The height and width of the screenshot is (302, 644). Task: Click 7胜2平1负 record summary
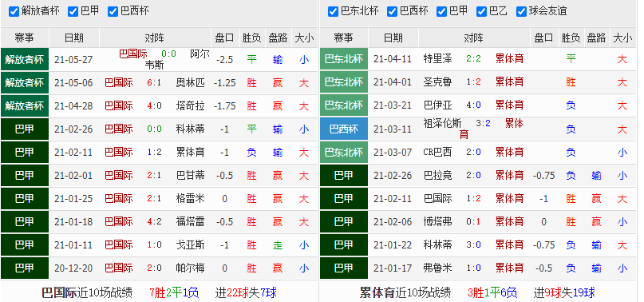point(174,292)
